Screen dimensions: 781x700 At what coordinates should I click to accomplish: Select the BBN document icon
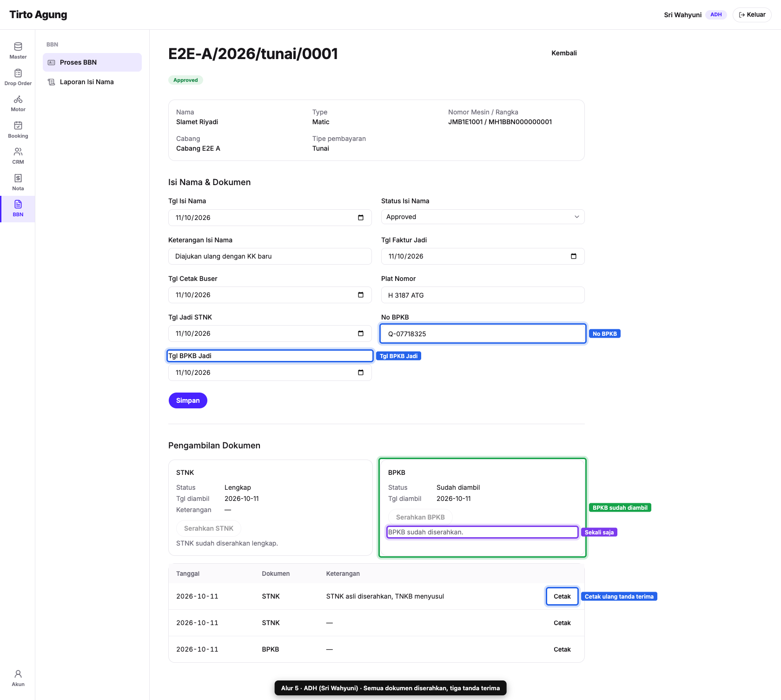coord(18,204)
